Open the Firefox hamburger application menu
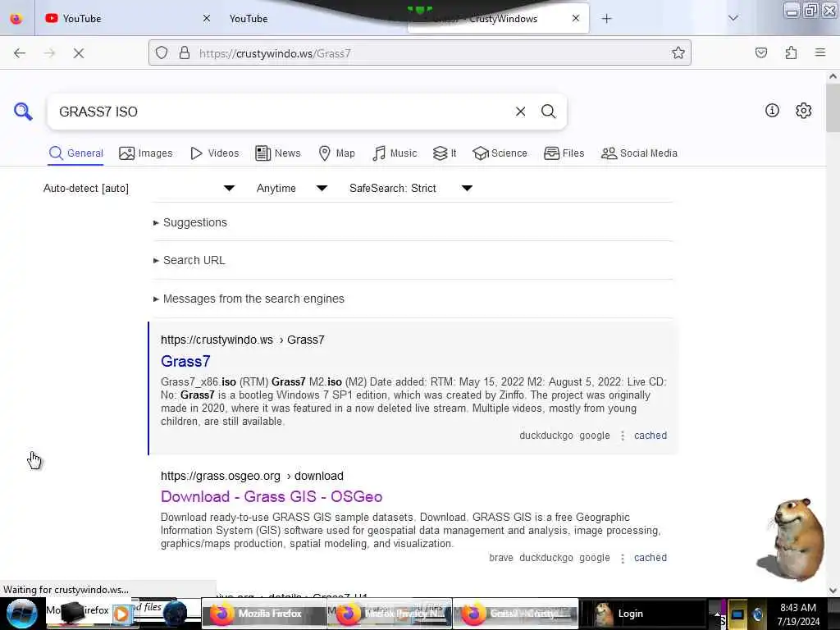The image size is (840, 630). (x=820, y=52)
